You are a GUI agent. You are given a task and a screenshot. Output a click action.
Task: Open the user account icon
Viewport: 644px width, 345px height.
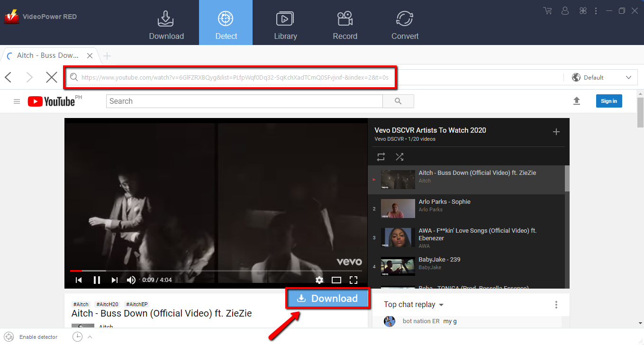point(565,10)
